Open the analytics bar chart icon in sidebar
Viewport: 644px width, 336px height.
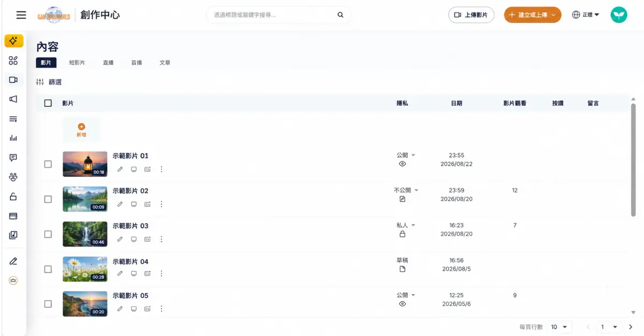click(x=13, y=138)
